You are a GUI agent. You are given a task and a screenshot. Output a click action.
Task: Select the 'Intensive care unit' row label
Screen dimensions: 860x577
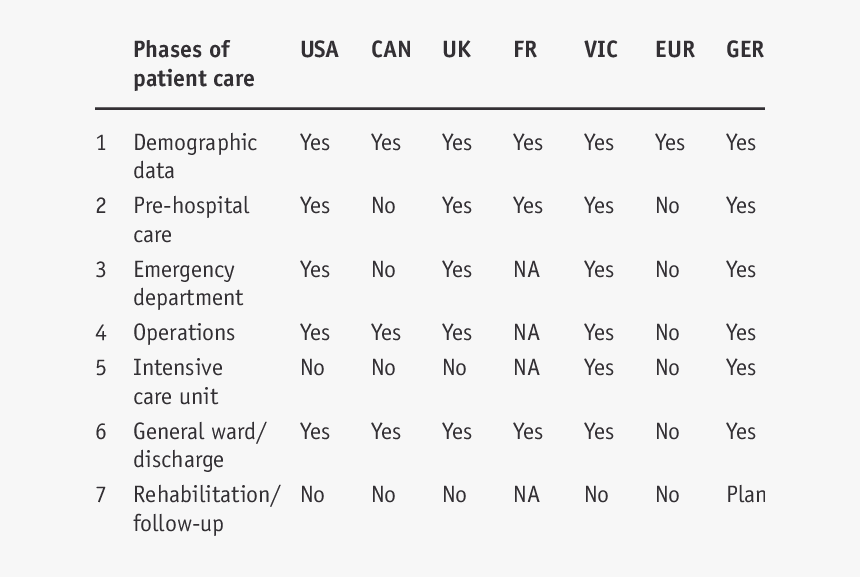tap(178, 381)
